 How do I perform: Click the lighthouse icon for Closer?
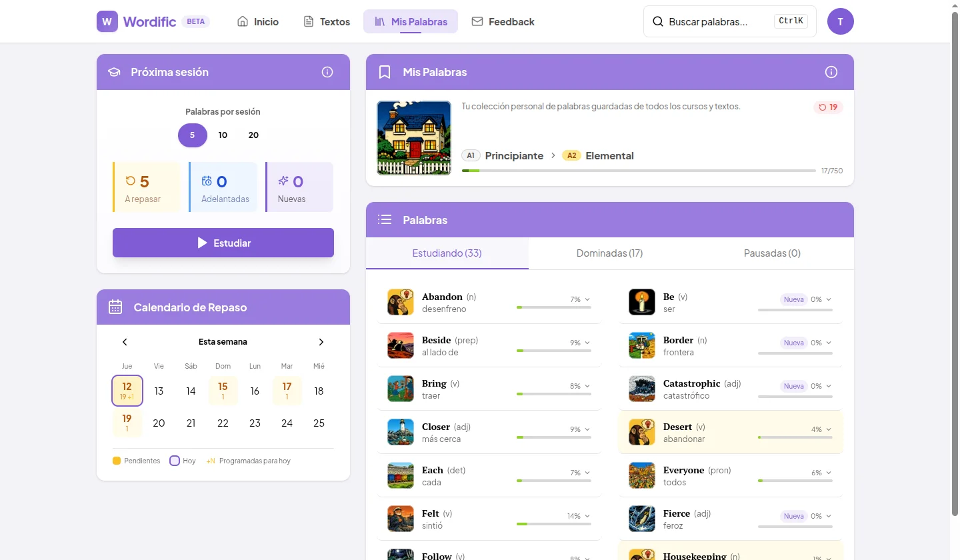point(401,432)
